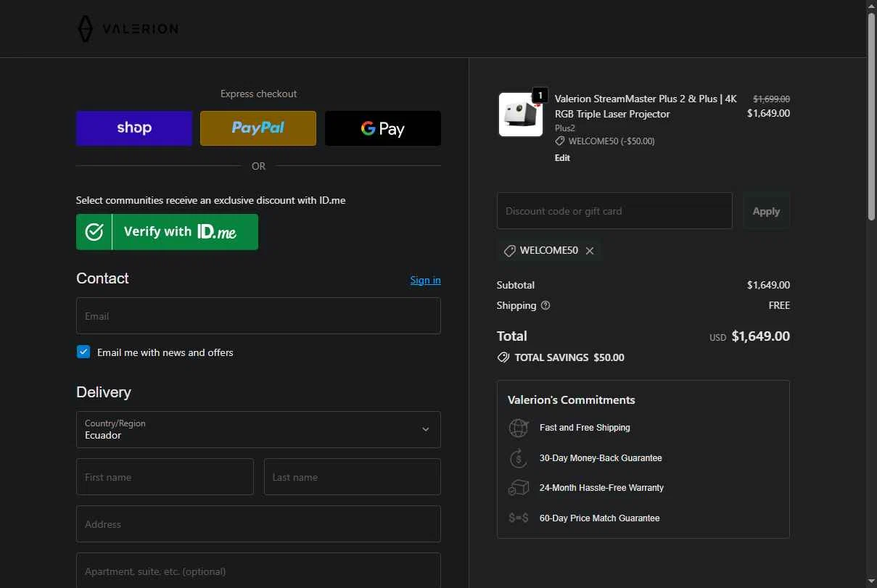Select the TOTAL SAVINGS $50.00 text
The image size is (877, 588).
tap(569, 357)
